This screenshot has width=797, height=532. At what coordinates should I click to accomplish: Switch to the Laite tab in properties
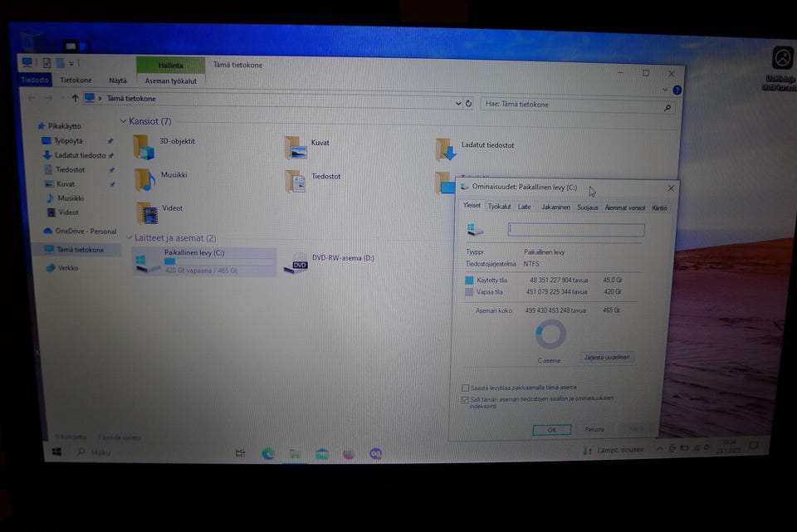(x=525, y=207)
